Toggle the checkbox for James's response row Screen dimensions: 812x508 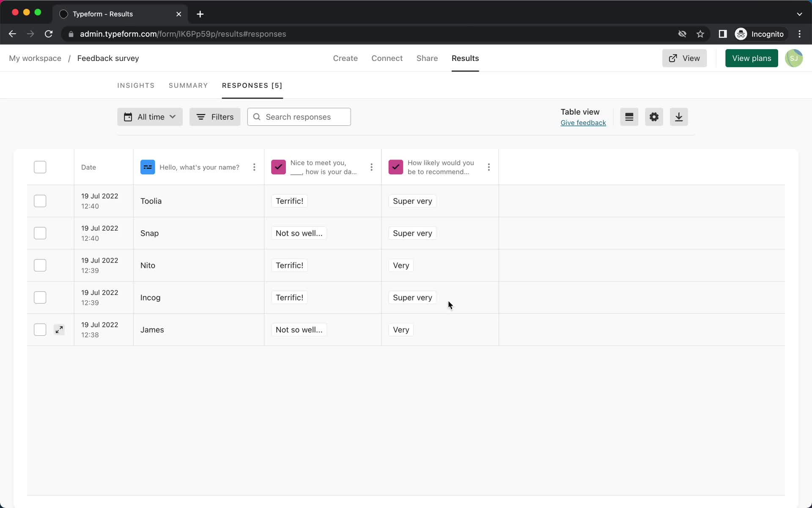click(x=40, y=329)
